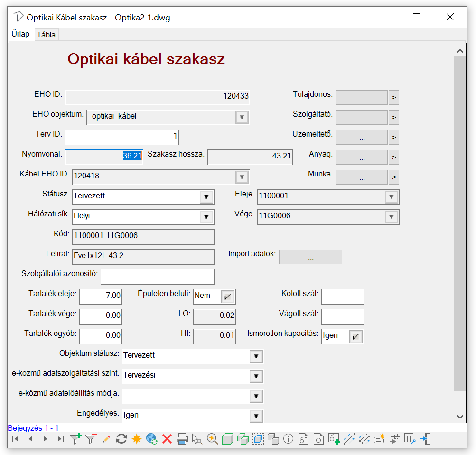Click the pencil edit icon
Screen dimensions: 476x455
pyautogui.click(x=106, y=439)
